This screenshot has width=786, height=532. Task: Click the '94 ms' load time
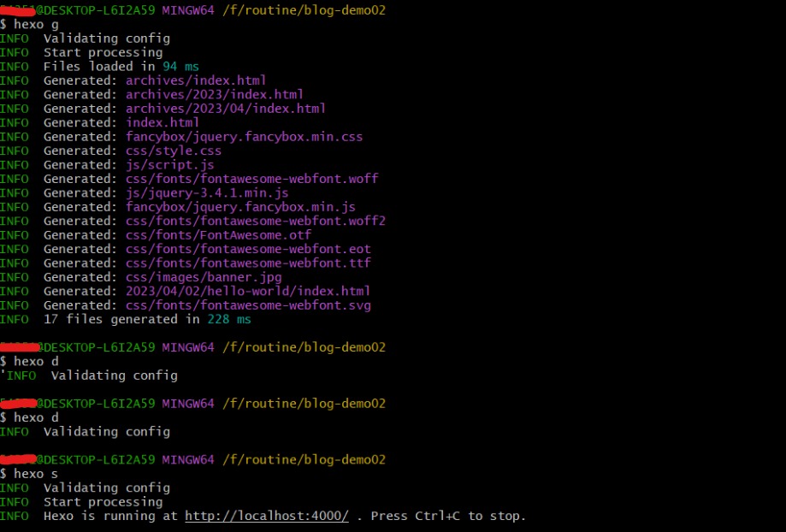[x=180, y=67]
